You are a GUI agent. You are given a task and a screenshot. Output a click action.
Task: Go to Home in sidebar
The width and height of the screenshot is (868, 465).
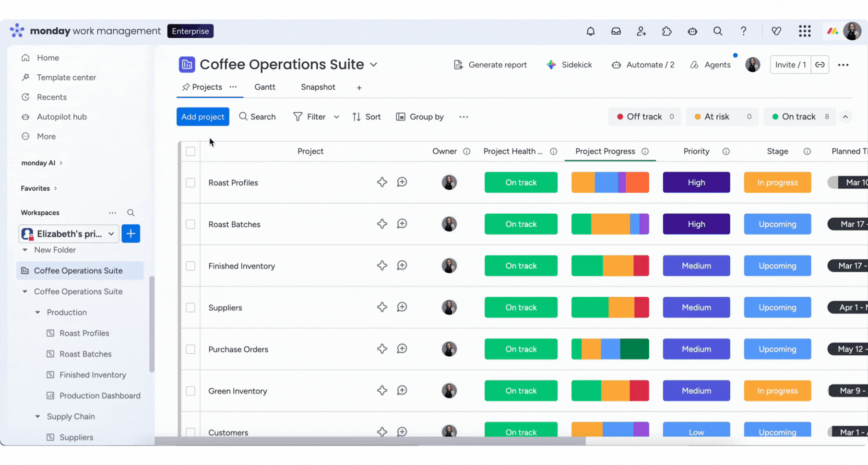tap(48, 58)
